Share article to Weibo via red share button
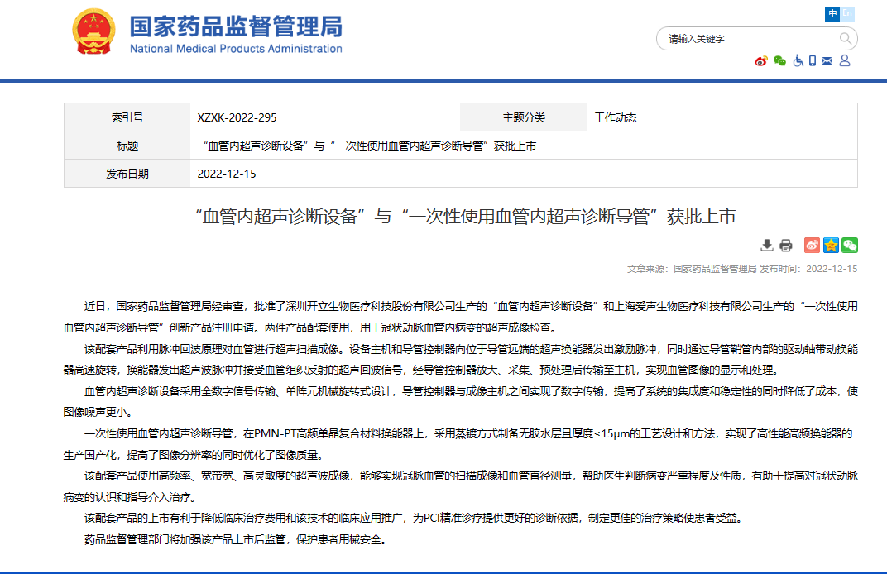This screenshot has width=887, height=588. (813, 245)
